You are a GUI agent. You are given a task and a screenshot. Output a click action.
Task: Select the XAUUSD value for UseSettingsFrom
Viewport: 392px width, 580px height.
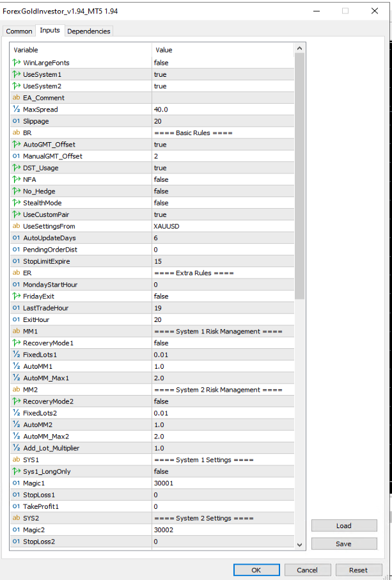tap(167, 226)
